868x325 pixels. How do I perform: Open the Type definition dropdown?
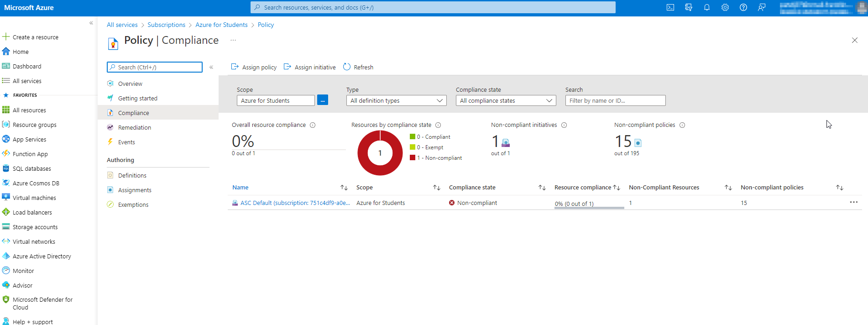pos(396,100)
